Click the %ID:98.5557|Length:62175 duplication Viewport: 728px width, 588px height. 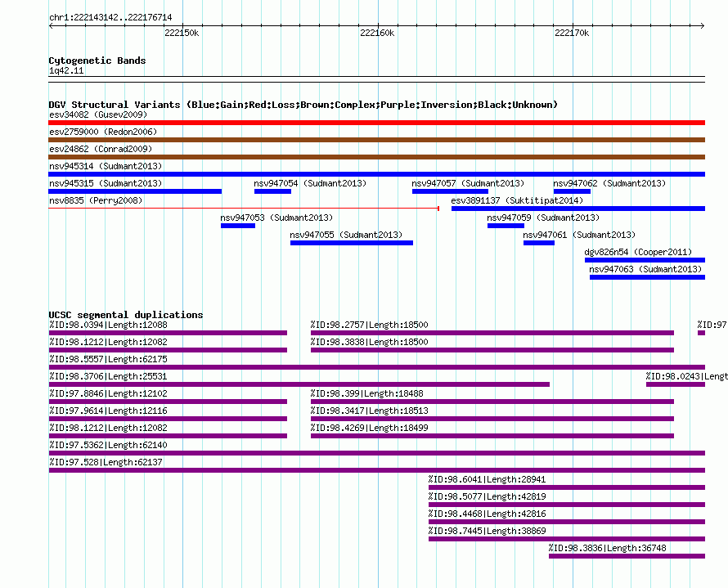(376, 367)
